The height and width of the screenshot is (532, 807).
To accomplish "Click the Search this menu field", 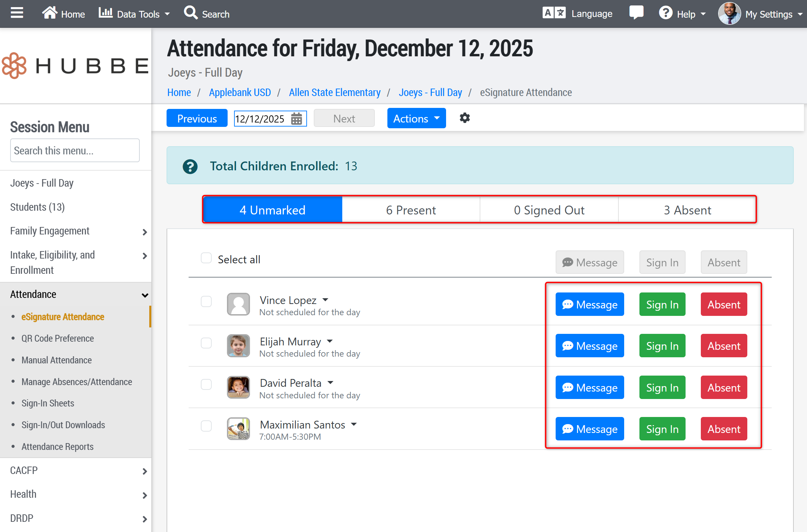I will (x=75, y=150).
